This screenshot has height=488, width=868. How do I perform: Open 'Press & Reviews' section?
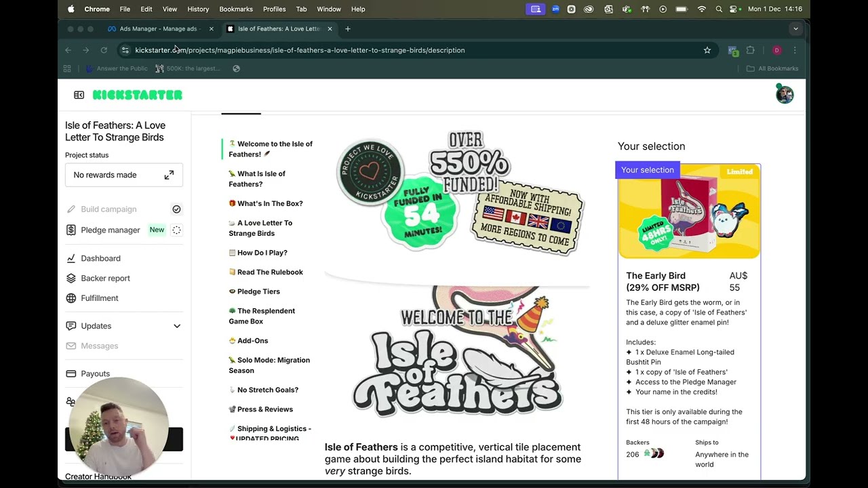coord(261,409)
